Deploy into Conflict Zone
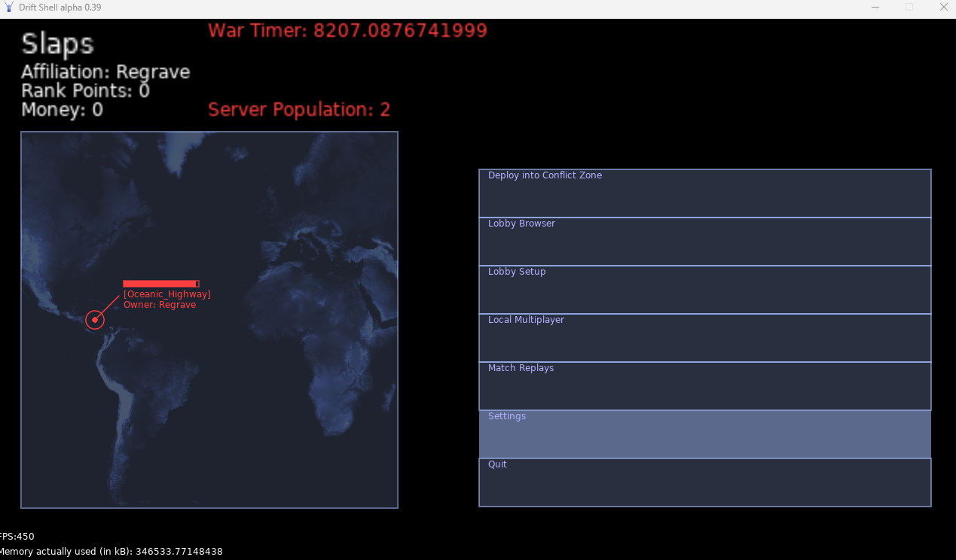The width and height of the screenshot is (956, 560). point(704,193)
